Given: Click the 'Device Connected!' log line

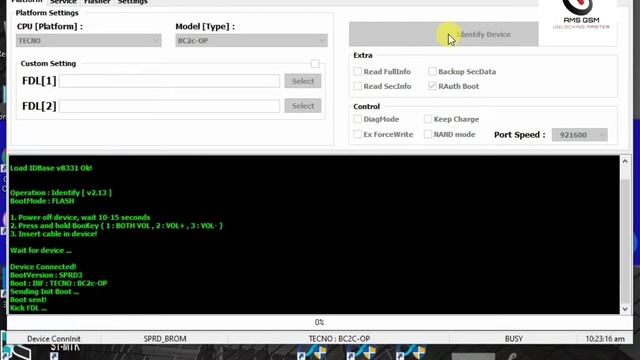Looking at the screenshot, I should 43,267.
